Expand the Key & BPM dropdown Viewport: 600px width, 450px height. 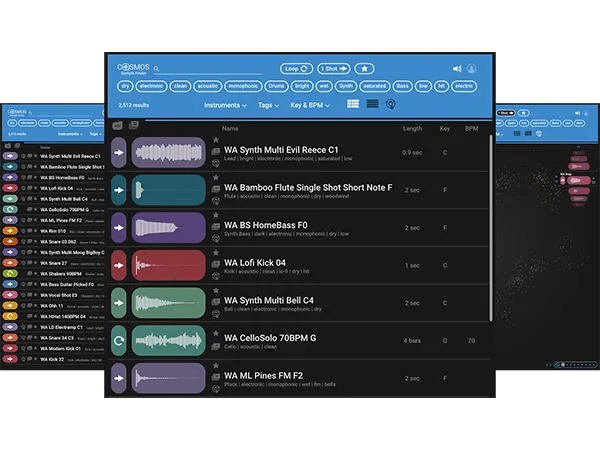click(x=310, y=105)
